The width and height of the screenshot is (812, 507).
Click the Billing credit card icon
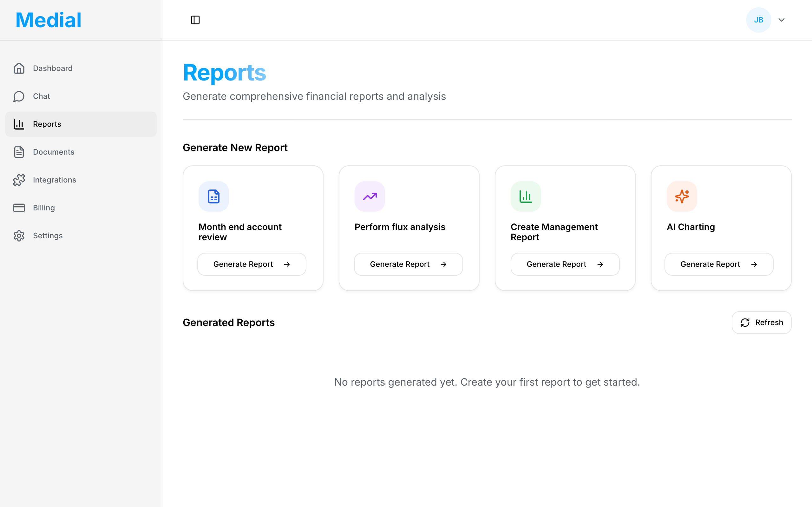(x=19, y=208)
